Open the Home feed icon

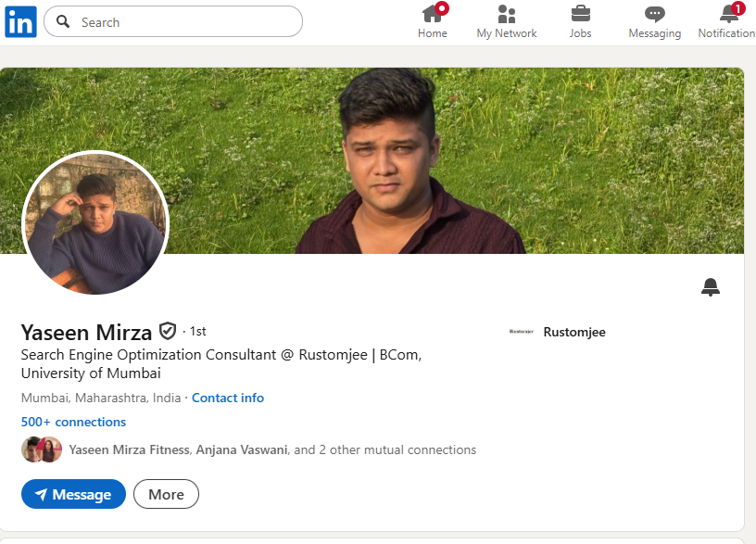click(x=432, y=15)
